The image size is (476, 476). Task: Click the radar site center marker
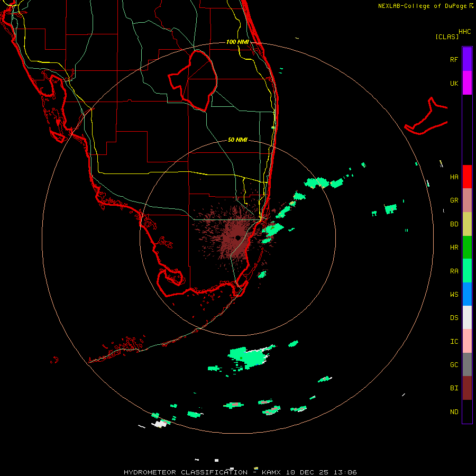point(237,237)
